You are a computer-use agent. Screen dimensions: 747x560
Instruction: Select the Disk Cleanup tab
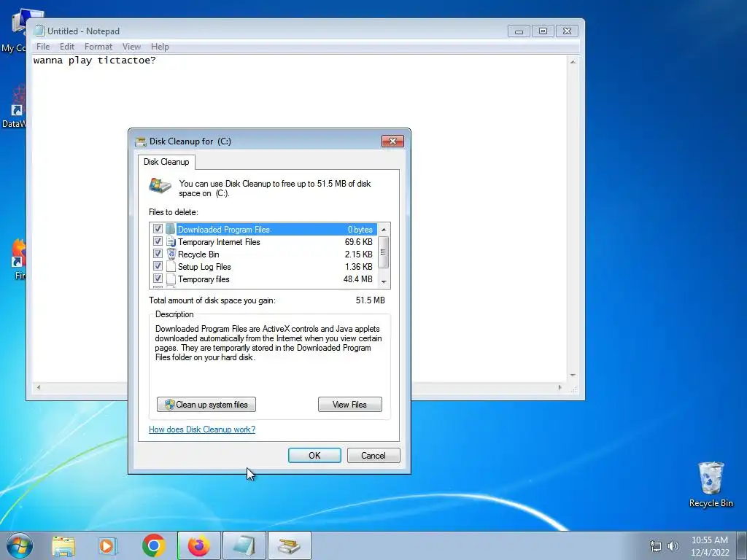click(x=166, y=162)
